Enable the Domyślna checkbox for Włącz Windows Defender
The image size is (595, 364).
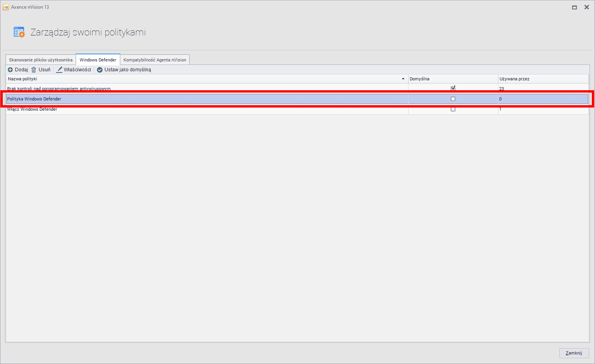453,110
